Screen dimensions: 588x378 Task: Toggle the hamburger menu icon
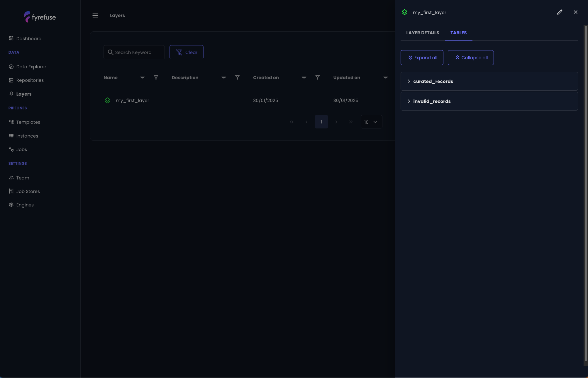(x=95, y=16)
